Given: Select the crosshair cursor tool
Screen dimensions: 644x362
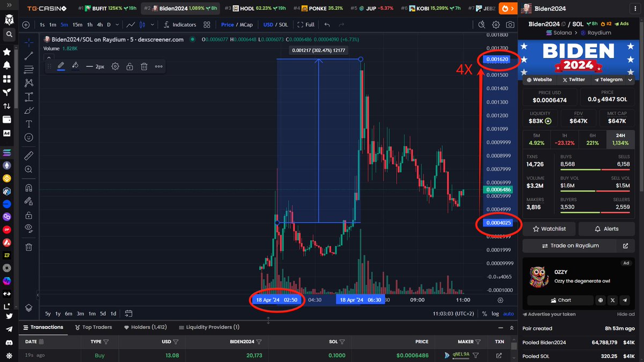Looking at the screenshot, I should tap(29, 42).
